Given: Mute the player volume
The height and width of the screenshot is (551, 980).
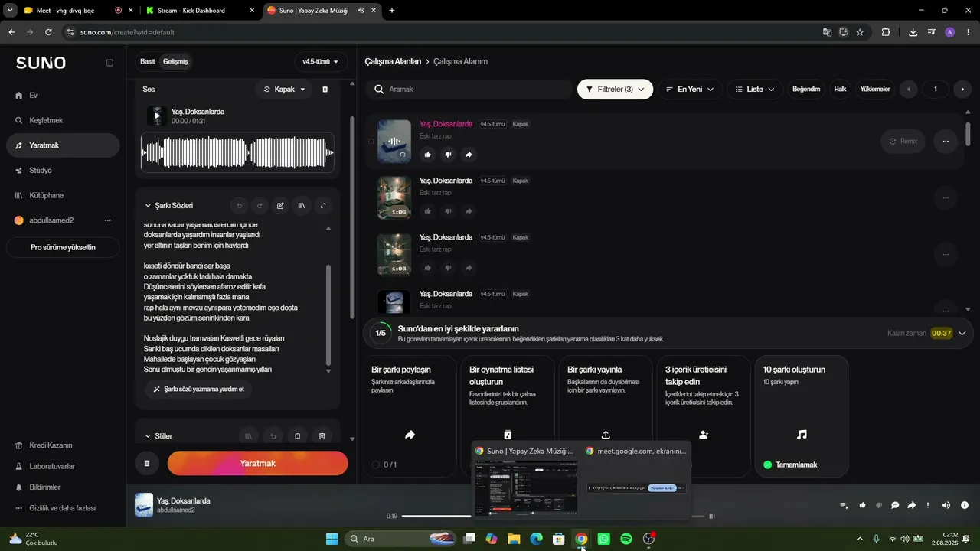Looking at the screenshot, I should coord(946,505).
